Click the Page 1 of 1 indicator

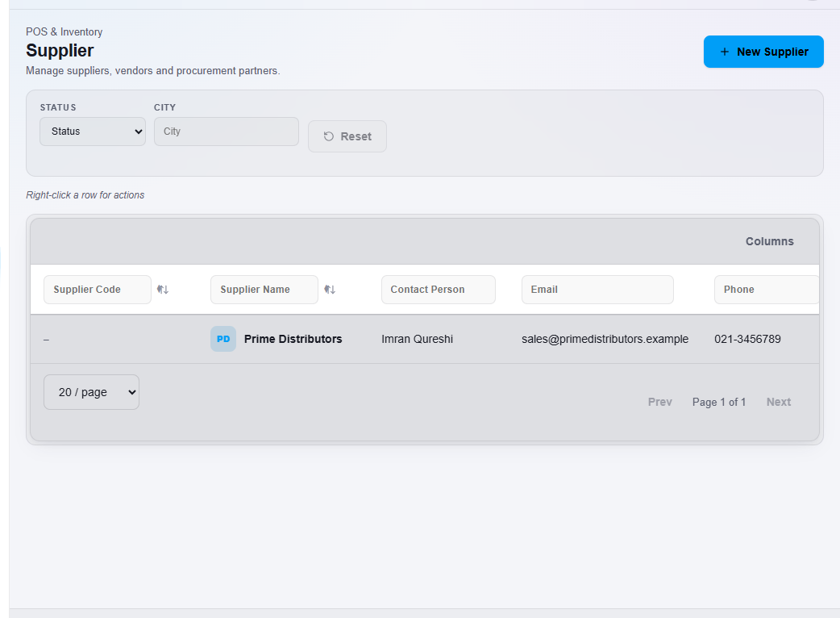click(719, 402)
